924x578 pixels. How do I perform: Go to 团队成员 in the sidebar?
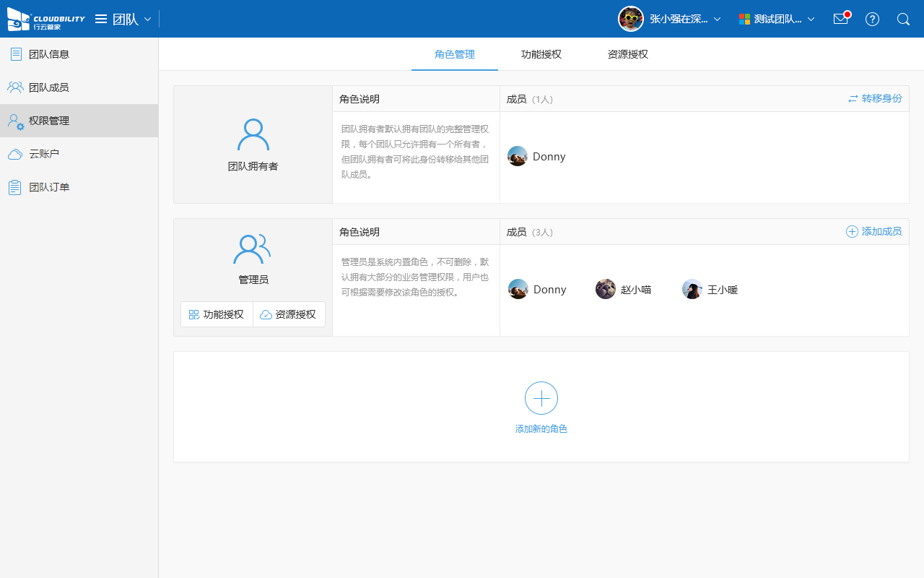point(48,87)
